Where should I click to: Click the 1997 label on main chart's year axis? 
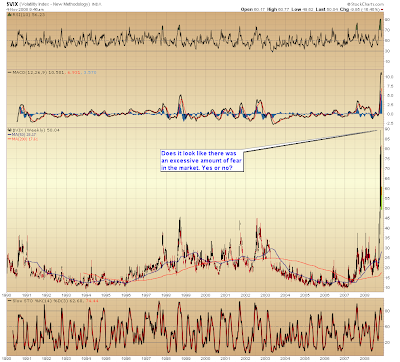coord(146,295)
